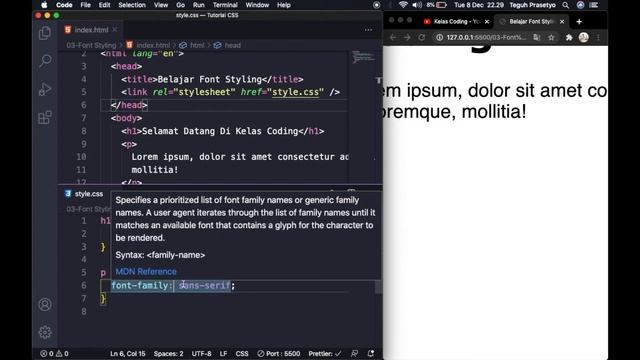The width and height of the screenshot is (640, 360).
Task: Open the browser three-dot menu
Action: click(x=599, y=38)
